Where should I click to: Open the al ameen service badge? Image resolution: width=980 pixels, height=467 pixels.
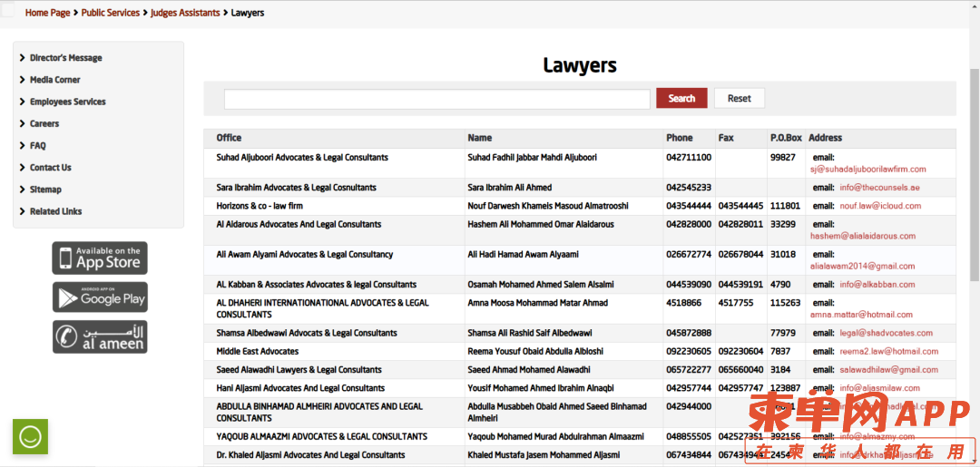click(x=100, y=337)
